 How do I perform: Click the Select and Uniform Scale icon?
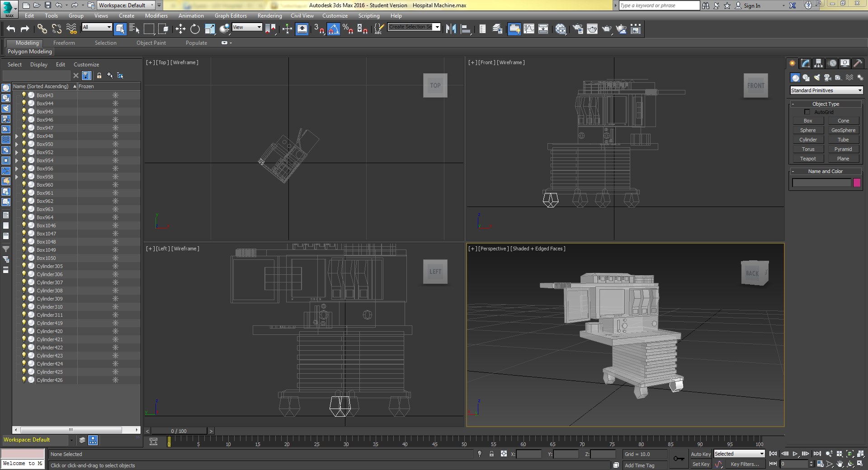(210, 29)
